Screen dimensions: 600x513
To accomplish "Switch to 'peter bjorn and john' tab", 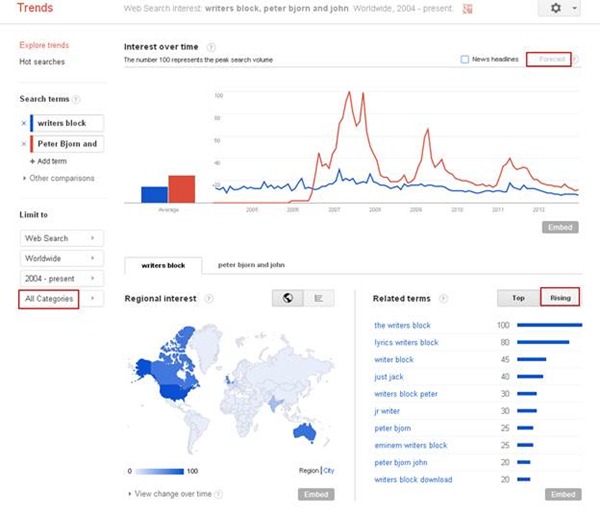I will pyautogui.click(x=251, y=266).
